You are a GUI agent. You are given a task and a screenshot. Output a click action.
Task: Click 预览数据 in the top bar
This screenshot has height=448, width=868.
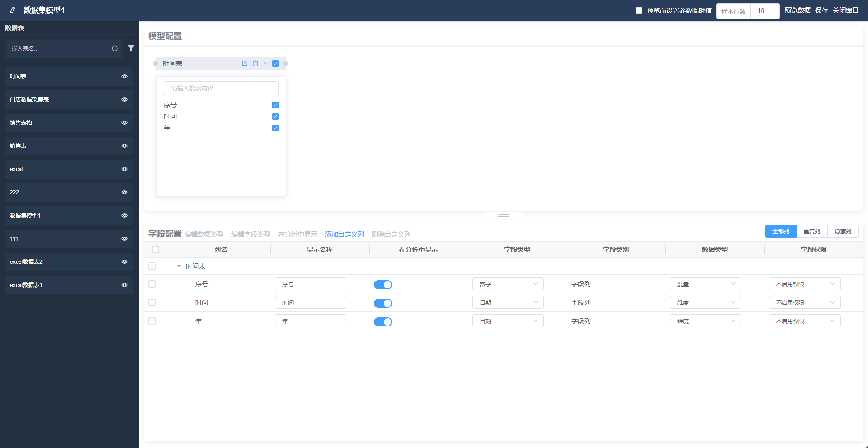pyautogui.click(x=798, y=10)
